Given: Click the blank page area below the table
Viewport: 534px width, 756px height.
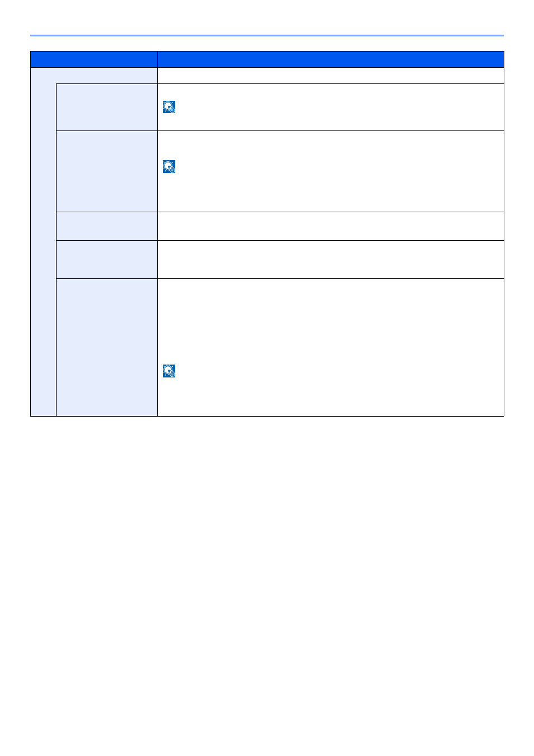Looking at the screenshot, I should (x=267, y=582).
